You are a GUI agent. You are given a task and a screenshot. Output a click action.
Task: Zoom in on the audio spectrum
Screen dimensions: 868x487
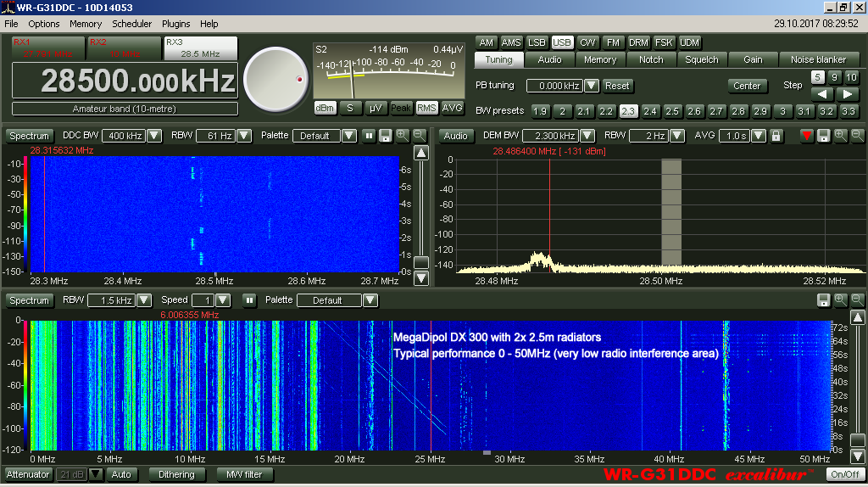841,135
